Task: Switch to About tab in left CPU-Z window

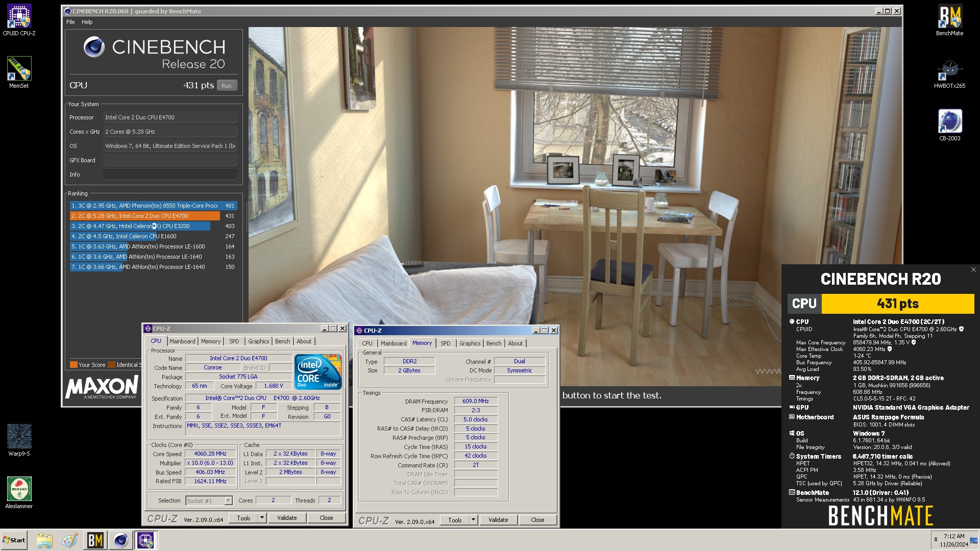Action: (x=304, y=341)
